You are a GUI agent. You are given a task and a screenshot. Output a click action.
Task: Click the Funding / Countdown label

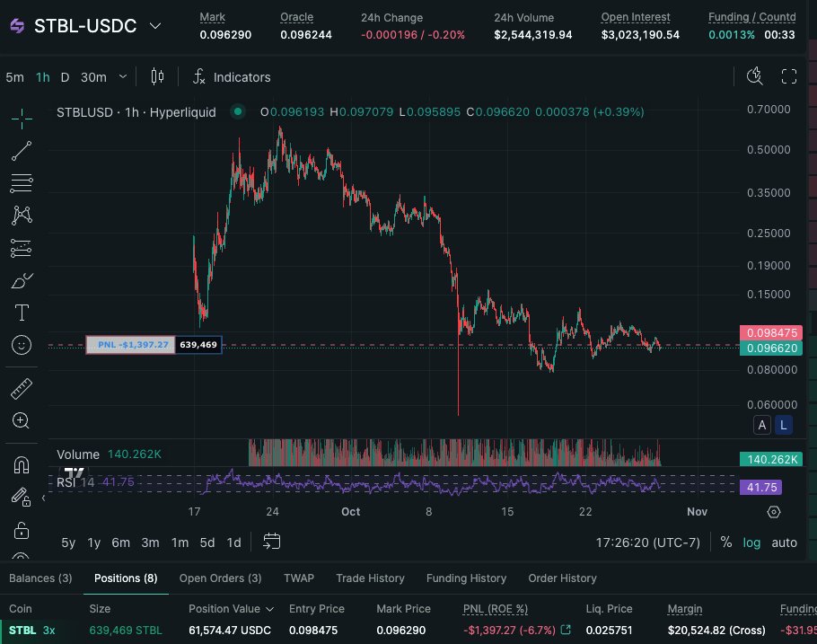point(751,17)
